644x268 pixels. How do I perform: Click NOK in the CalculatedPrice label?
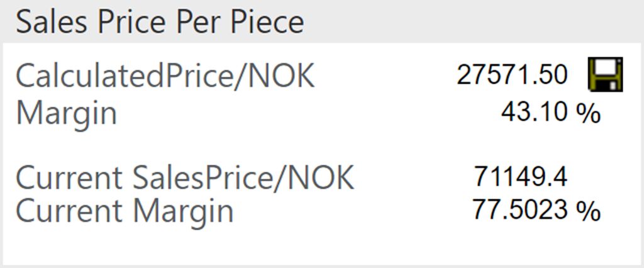(282, 76)
